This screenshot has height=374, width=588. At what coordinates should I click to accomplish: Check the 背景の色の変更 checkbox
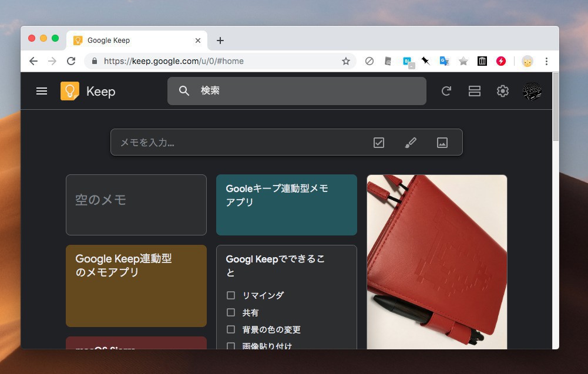point(231,329)
